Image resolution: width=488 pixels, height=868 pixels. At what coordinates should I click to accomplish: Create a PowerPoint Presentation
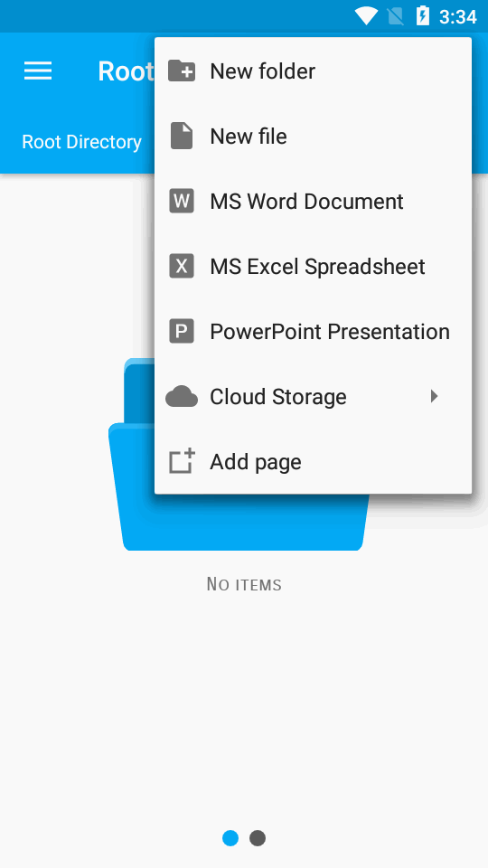[314, 332]
